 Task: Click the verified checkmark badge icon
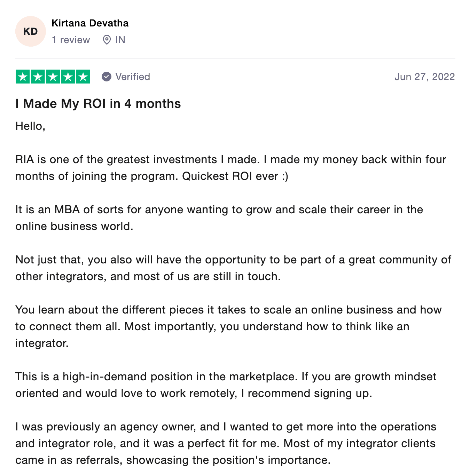107,77
